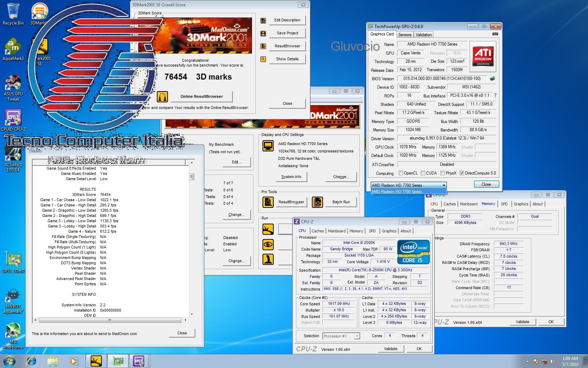
Task: Select AMD Radeon HD 7700 Series list entry
Action: pos(408,192)
